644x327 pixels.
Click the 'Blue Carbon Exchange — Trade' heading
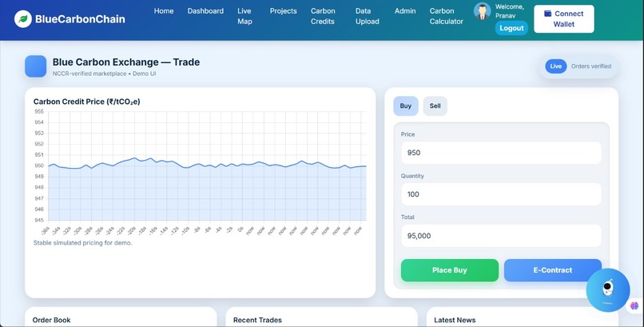click(126, 62)
